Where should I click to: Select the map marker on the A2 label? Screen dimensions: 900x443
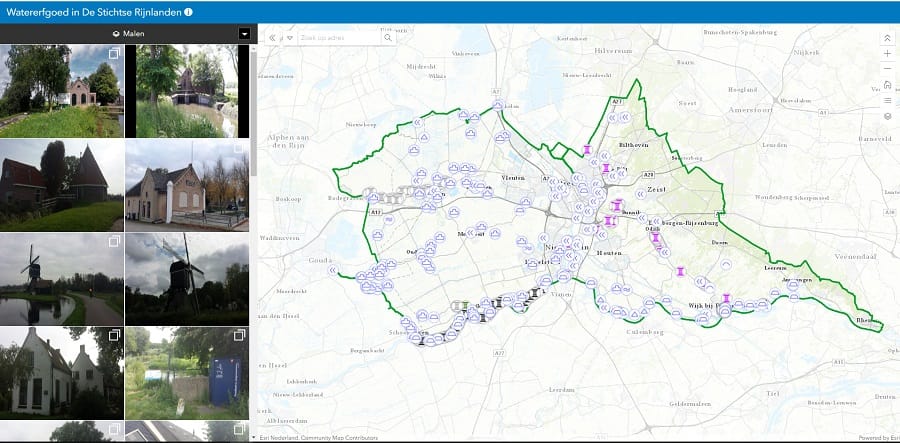tap(498, 104)
